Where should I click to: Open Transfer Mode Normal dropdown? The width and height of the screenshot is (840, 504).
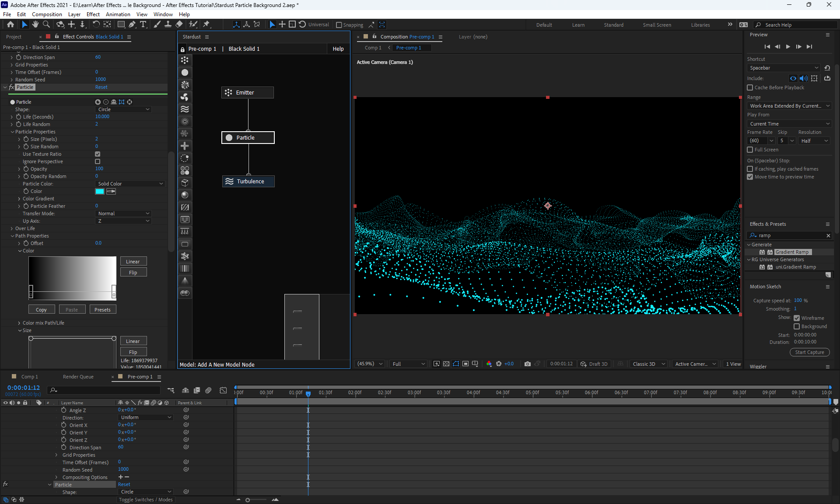pos(123,213)
